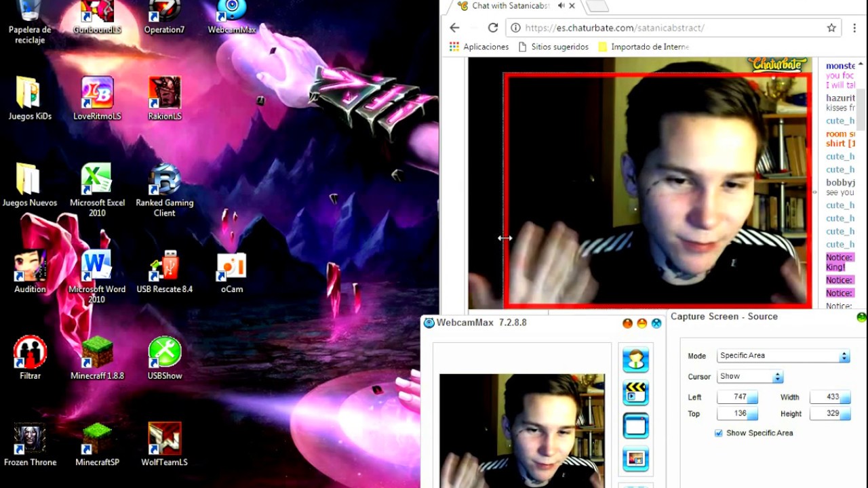
Task: Click the chat username bobbyj
Action: pos(840,183)
